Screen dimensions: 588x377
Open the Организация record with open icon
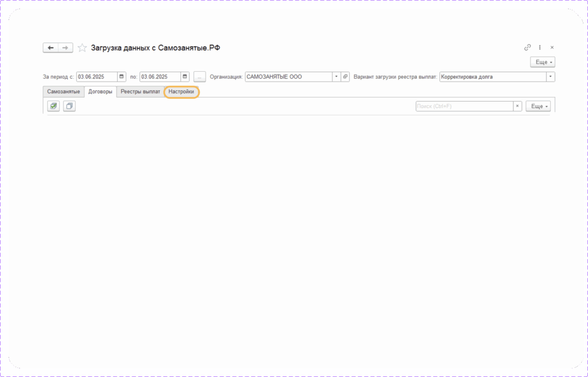click(345, 76)
